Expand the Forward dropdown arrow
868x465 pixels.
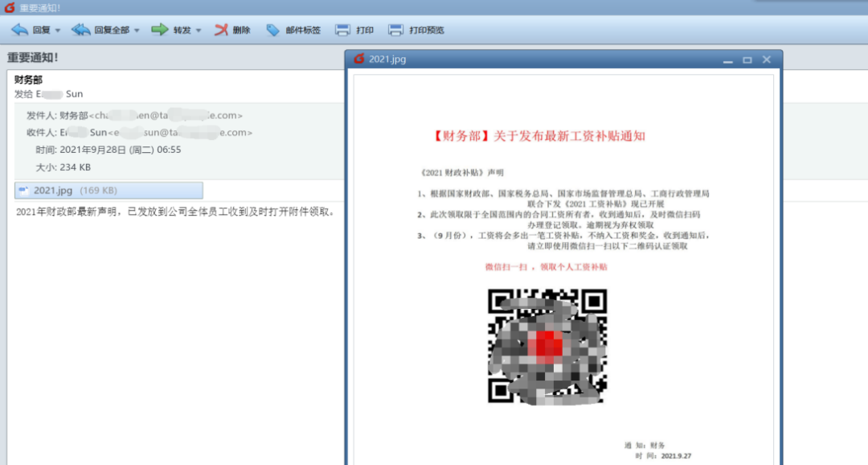[x=199, y=31]
